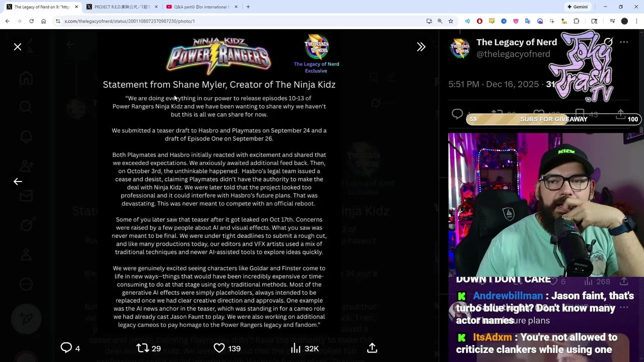Open a new browser tab
Screen dimensions: 644x362
(248, 7)
